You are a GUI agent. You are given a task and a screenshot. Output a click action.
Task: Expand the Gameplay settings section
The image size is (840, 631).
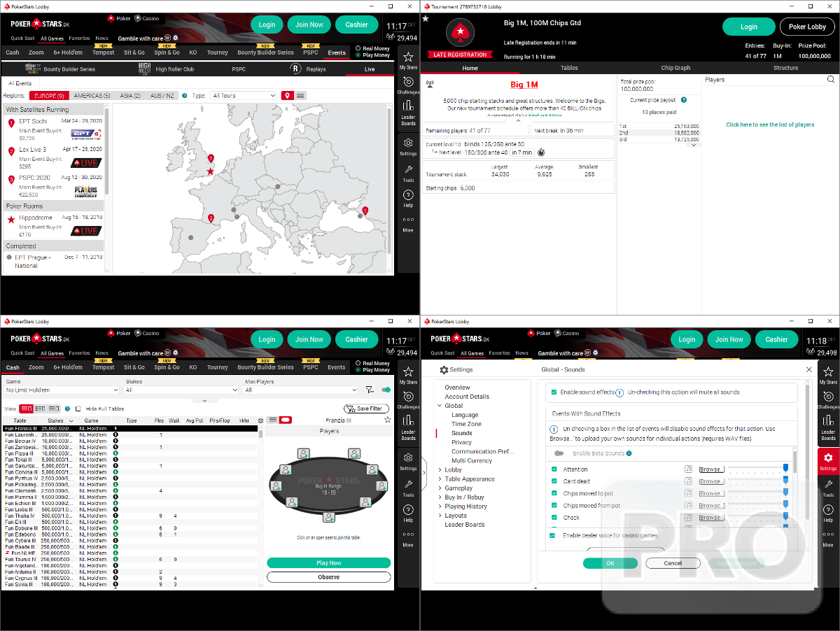[440, 488]
